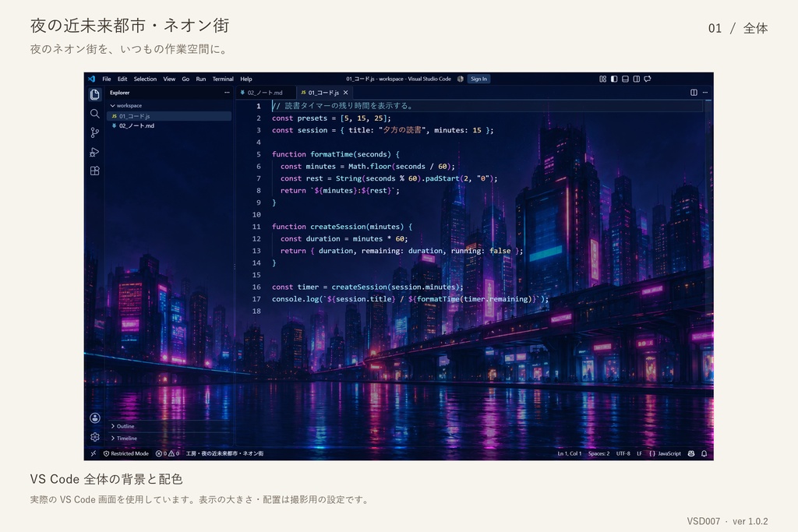Click the remote window icon in status bar
The width and height of the screenshot is (798, 532).
pos(93,453)
